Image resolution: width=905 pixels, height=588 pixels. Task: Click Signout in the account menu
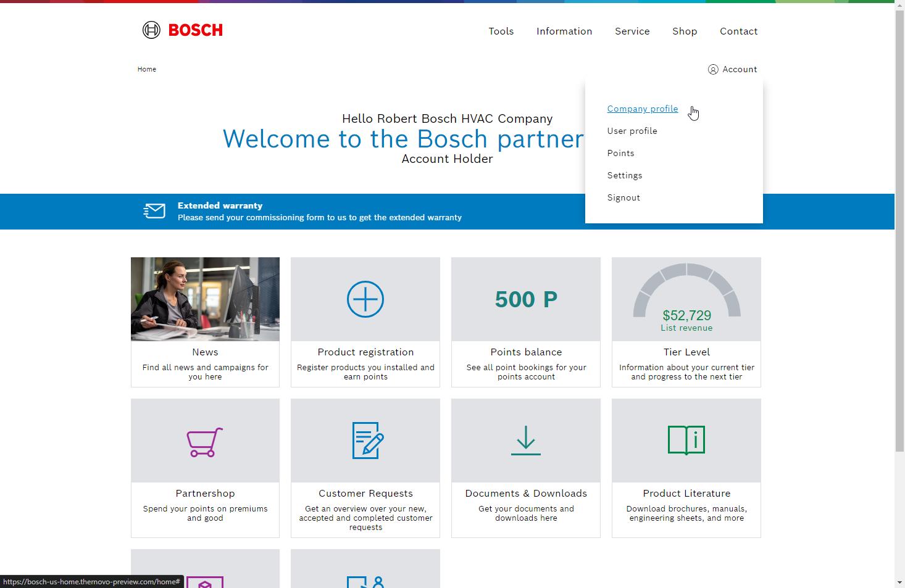point(623,198)
